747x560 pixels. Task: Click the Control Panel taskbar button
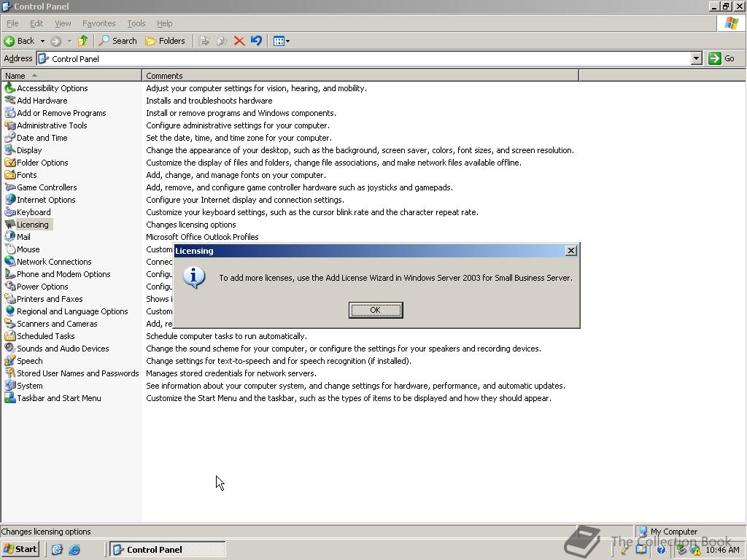[x=168, y=549]
